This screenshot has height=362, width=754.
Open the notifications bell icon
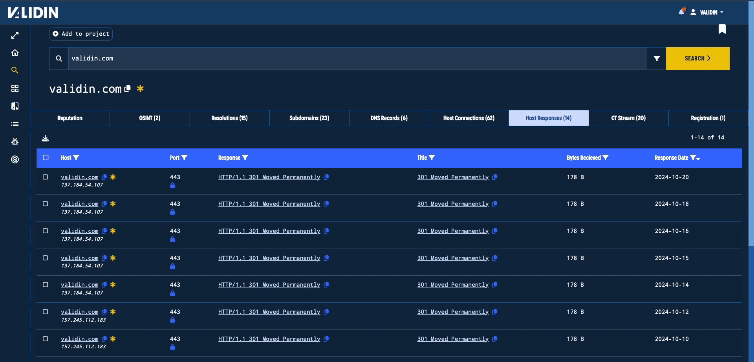681,12
